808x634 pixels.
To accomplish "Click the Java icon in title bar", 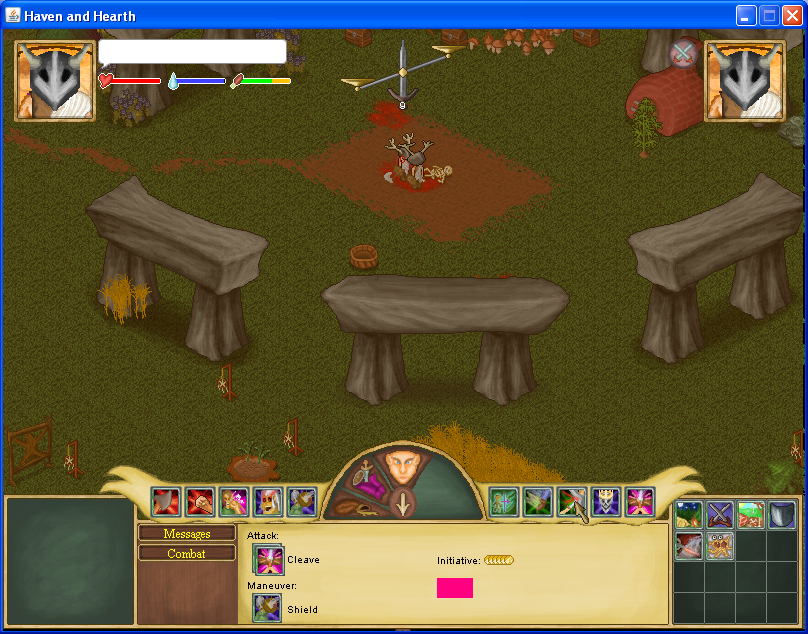I will 13,15.
